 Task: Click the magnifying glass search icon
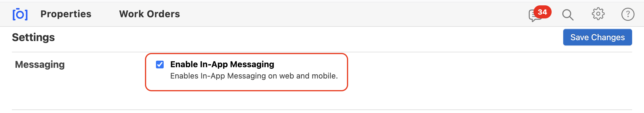(568, 15)
